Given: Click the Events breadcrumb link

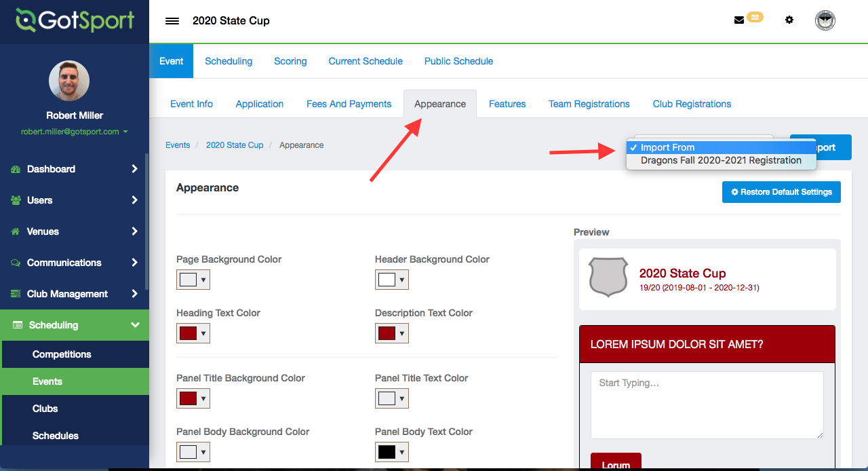Looking at the screenshot, I should [178, 145].
